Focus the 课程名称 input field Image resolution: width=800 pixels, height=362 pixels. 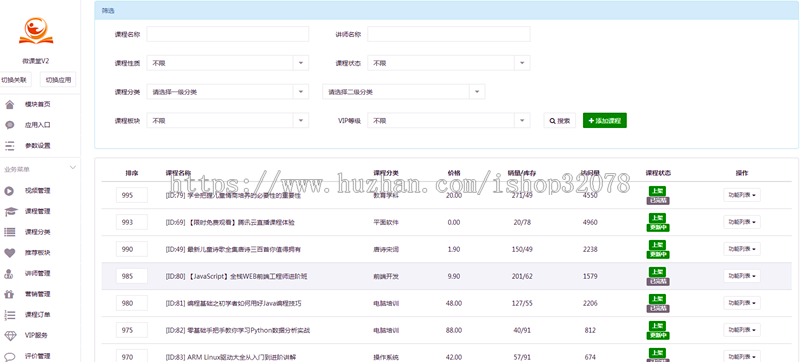click(x=228, y=34)
